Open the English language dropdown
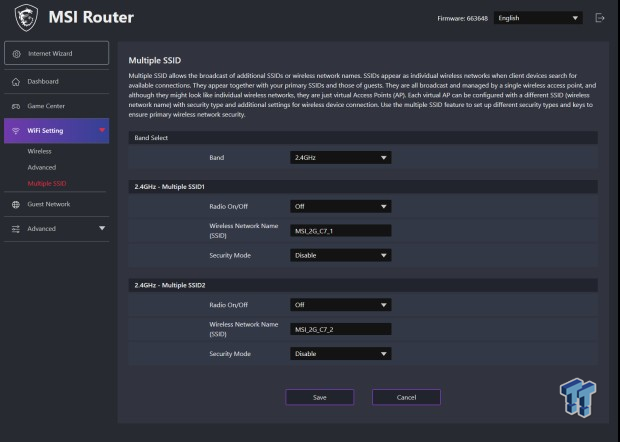 [538, 18]
